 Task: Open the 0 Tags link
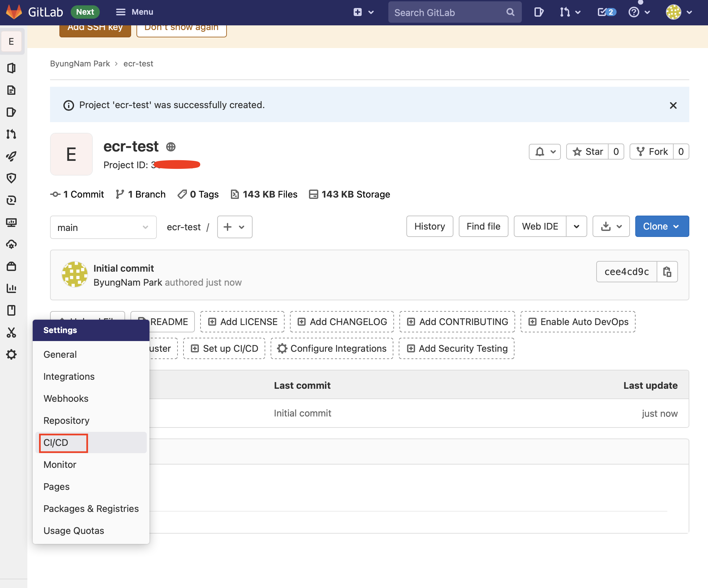[198, 194]
